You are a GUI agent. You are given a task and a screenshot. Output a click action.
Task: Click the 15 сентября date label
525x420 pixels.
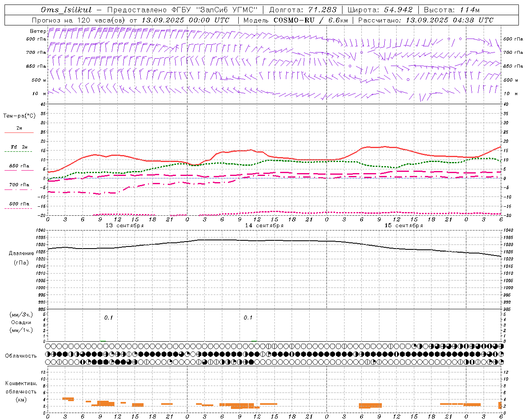point(404,225)
